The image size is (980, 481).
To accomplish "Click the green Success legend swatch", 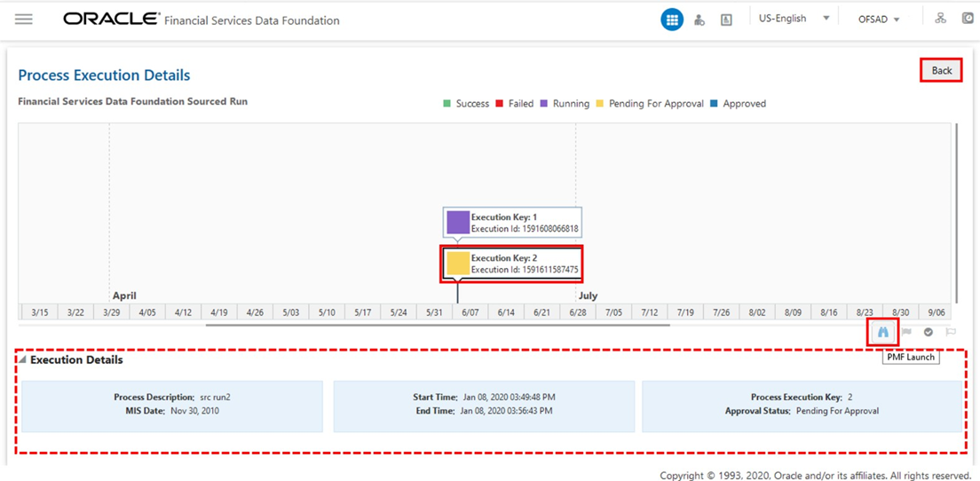I will [447, 104].
